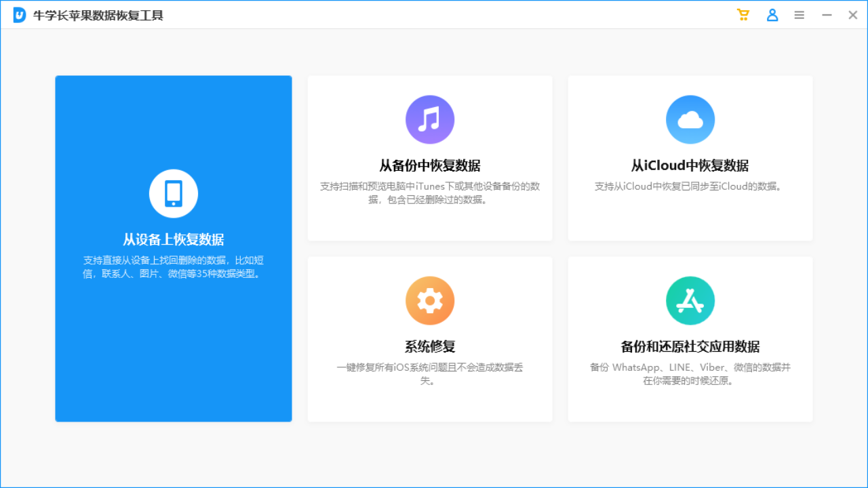Click the orange gear icon for system repair

[429, 300]
